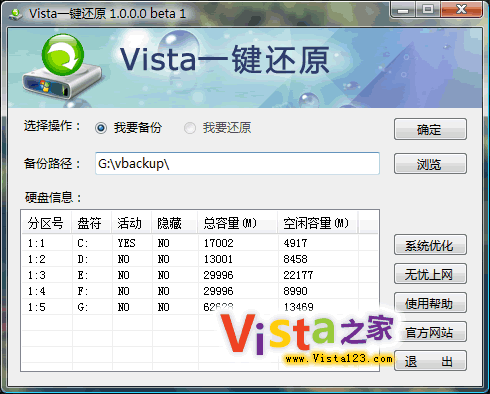
Task: Select partition row 1:4
Action: (x=200, y=291)
